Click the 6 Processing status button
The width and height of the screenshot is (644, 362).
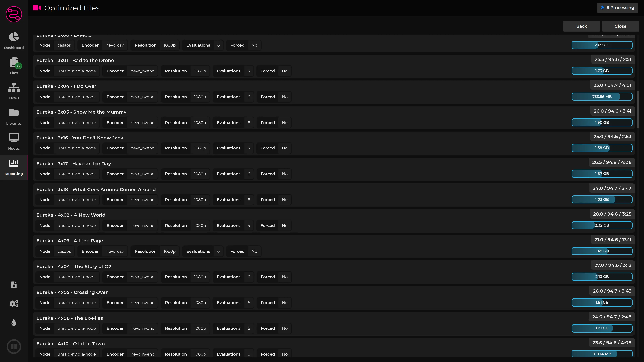tap(618, 8)
